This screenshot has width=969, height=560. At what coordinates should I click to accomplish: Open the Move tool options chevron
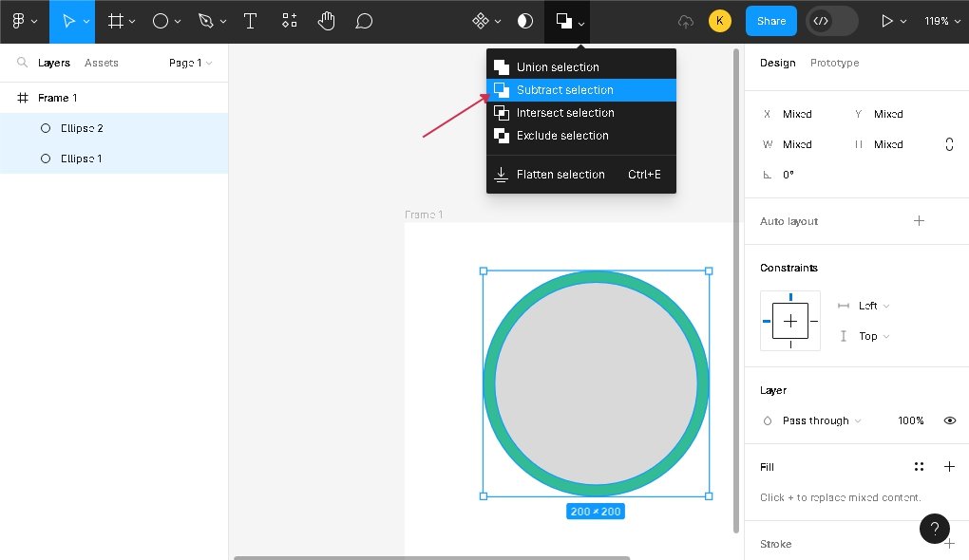tap(86, 22)
